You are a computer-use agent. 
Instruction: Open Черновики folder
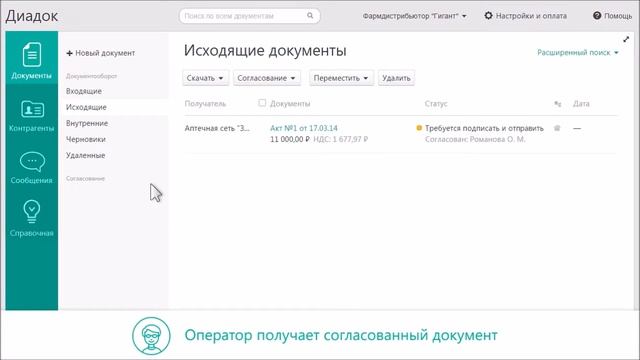(x=86, y=139)
